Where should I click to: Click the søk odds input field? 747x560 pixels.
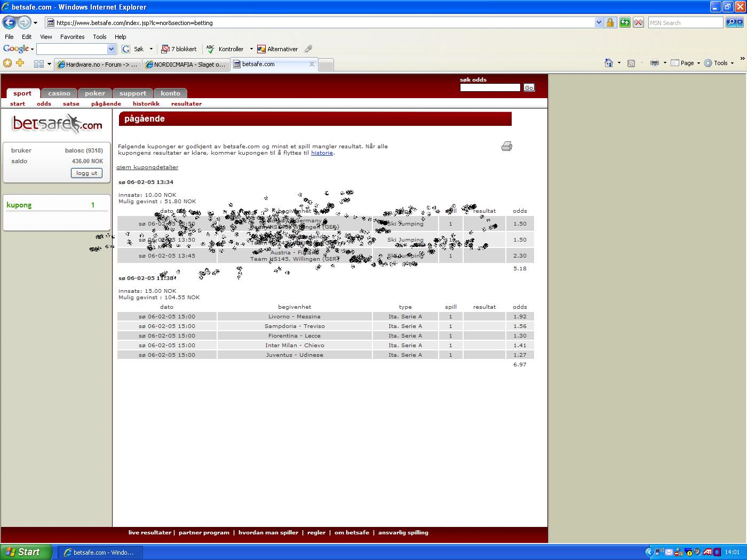pos(490,87)
